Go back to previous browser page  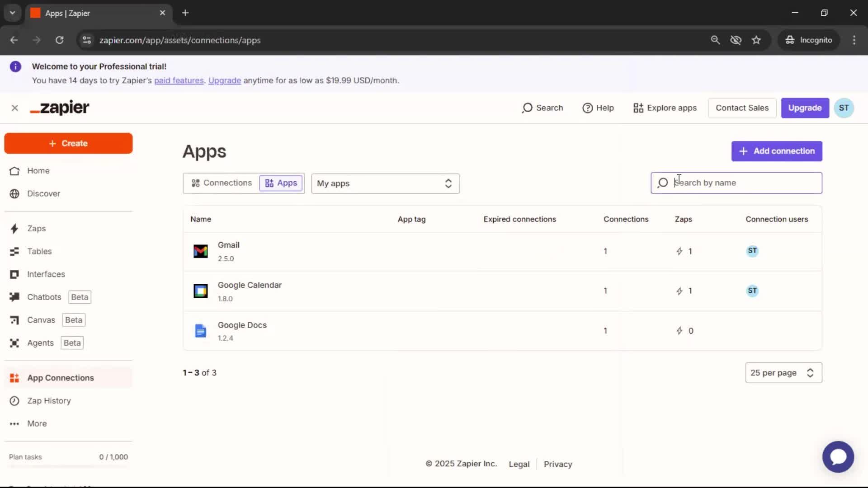pos(14,40)
